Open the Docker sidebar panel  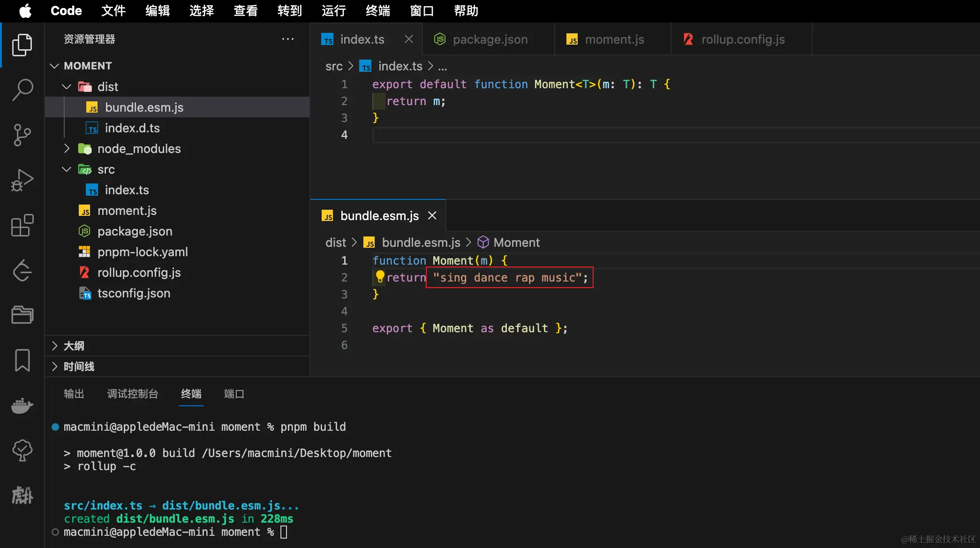click(x=22, y=405)
